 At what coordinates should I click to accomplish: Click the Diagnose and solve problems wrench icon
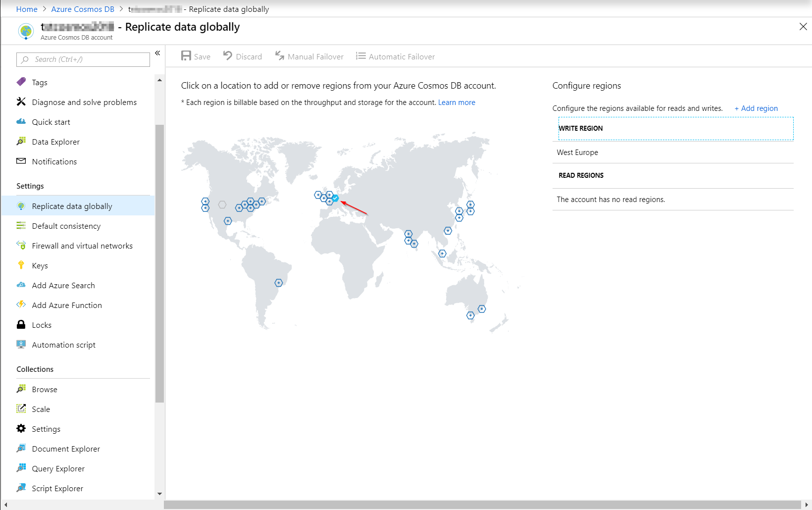click(21, 102)
